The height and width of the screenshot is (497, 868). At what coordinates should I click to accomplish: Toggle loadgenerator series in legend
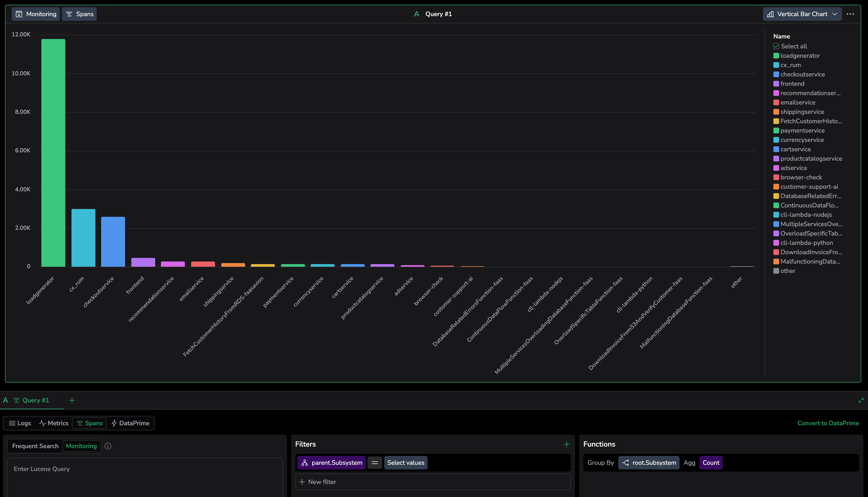point(800,56)
